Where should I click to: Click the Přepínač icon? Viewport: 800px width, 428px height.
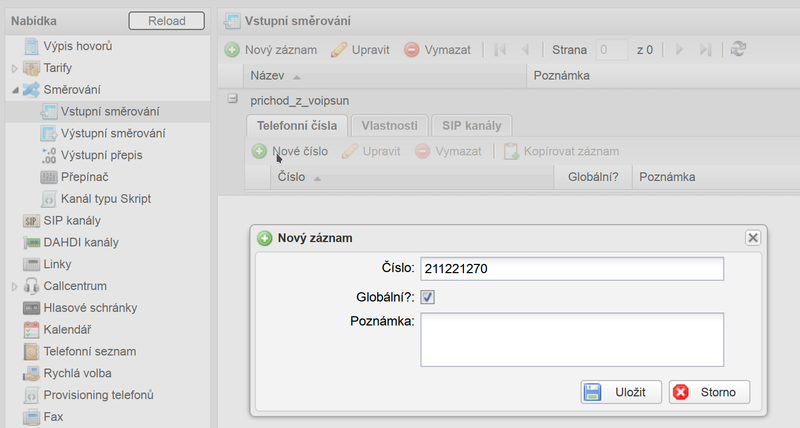pos(48,177)
